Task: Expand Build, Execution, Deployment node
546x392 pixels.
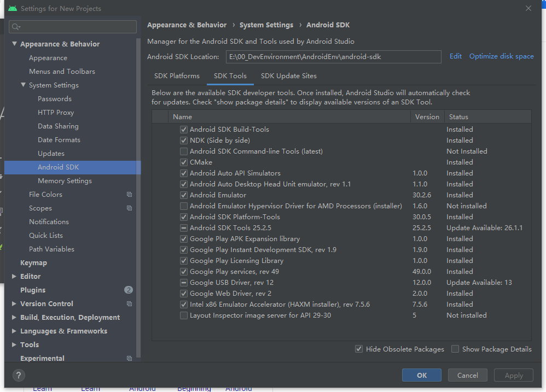Action: point(14,317)
